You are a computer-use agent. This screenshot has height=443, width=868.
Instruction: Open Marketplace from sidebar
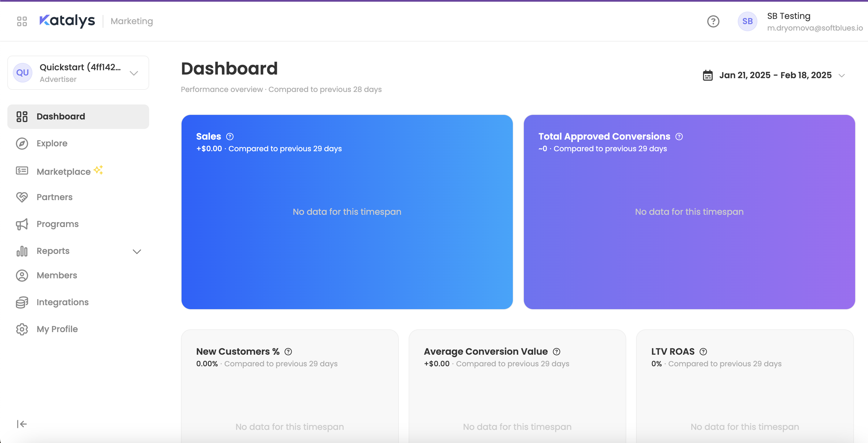coord(63,171)
